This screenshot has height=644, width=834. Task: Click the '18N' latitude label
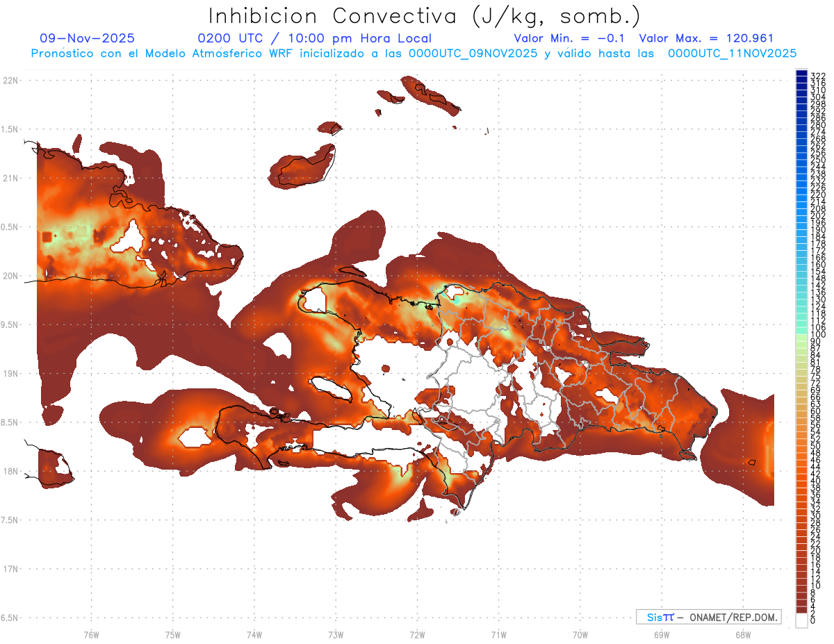11,471
